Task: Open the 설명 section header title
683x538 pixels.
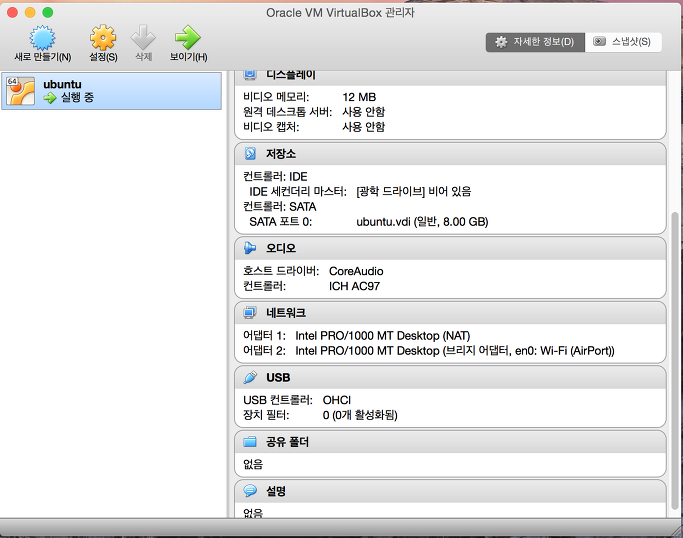Action: coord(276,491)
